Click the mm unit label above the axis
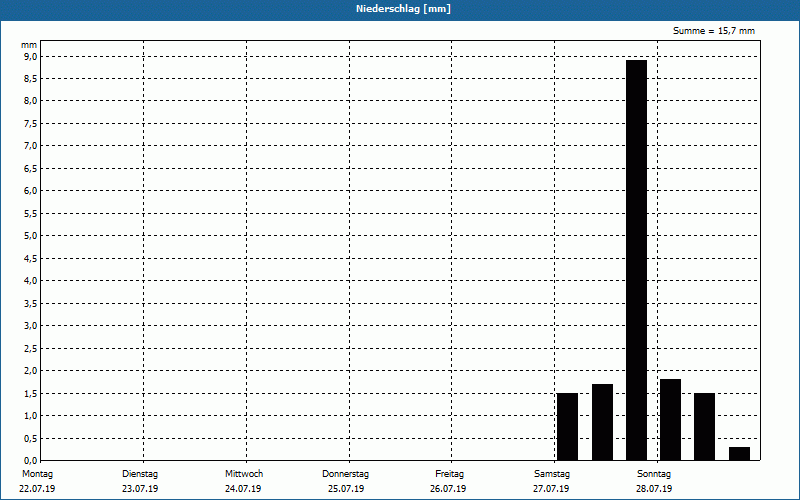This screenshot has width=800, height=500. [x=29, y=45]
